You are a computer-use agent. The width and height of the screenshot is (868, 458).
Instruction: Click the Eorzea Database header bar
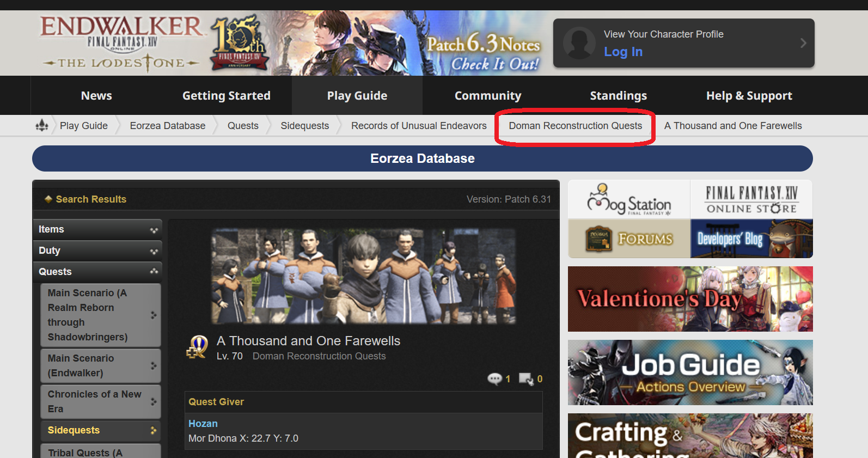(x=423, y=158)
